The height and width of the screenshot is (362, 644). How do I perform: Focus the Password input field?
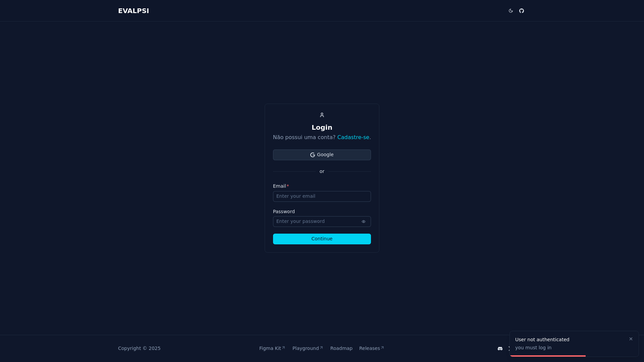coord(322,222)
